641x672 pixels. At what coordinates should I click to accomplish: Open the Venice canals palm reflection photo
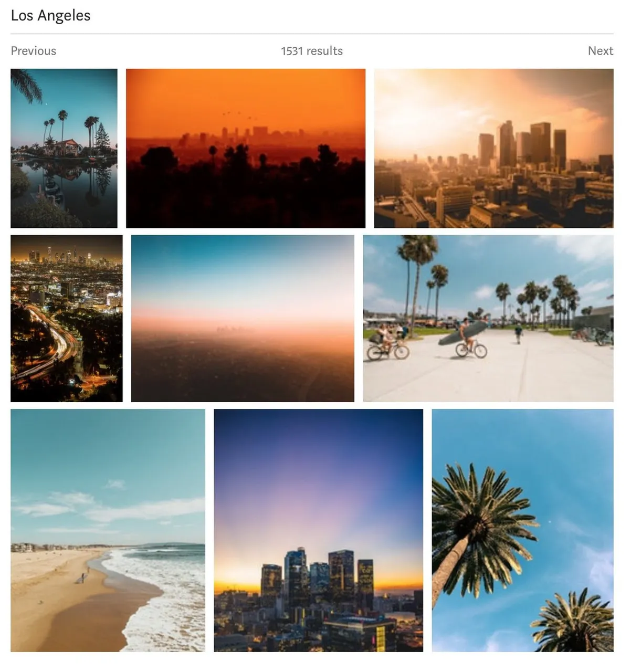[x=64, y=148]
